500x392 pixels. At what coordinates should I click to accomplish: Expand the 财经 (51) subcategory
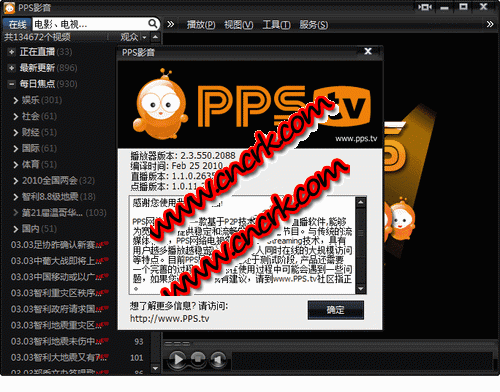click(15, 132)
